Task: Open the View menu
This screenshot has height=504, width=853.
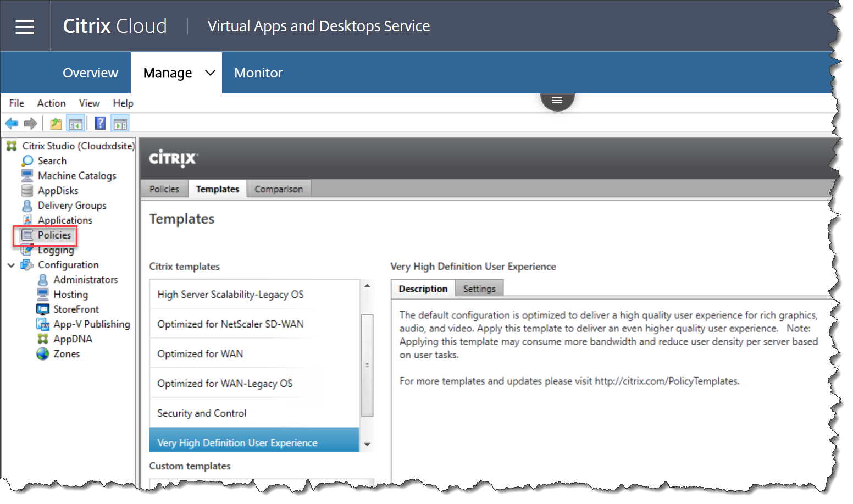Action: click(89, 103)
